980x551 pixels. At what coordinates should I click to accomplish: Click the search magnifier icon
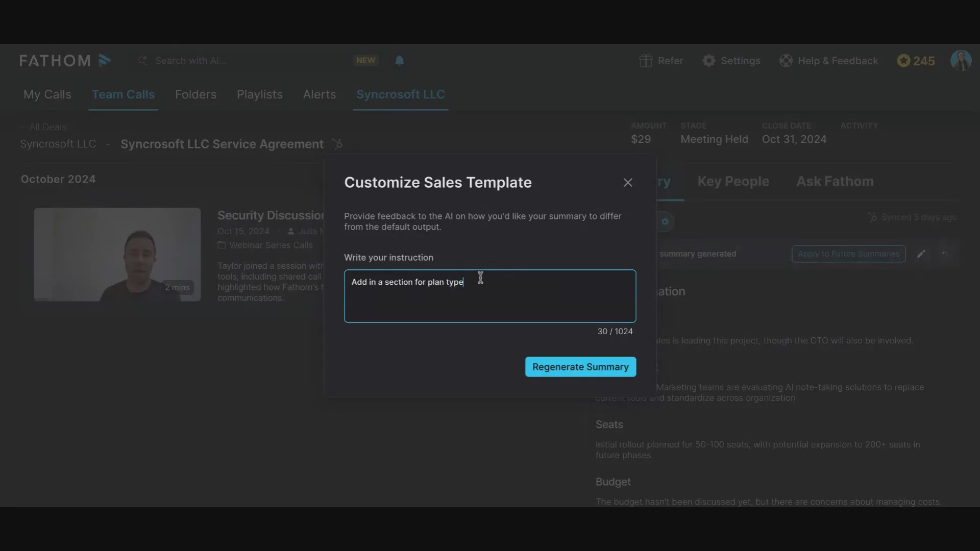coord(142,61)
